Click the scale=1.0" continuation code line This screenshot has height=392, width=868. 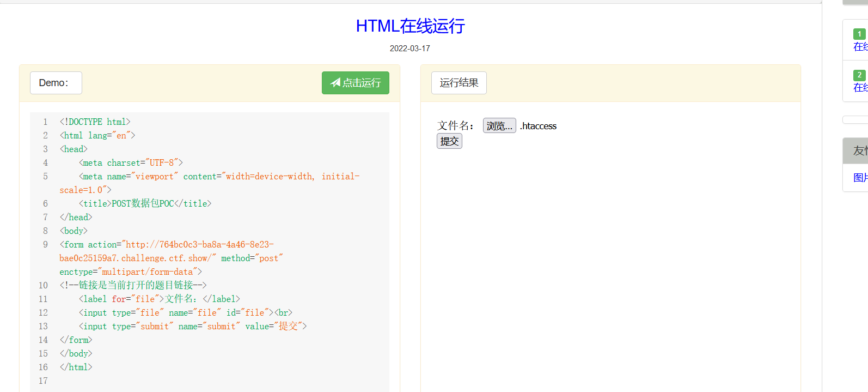85,190
